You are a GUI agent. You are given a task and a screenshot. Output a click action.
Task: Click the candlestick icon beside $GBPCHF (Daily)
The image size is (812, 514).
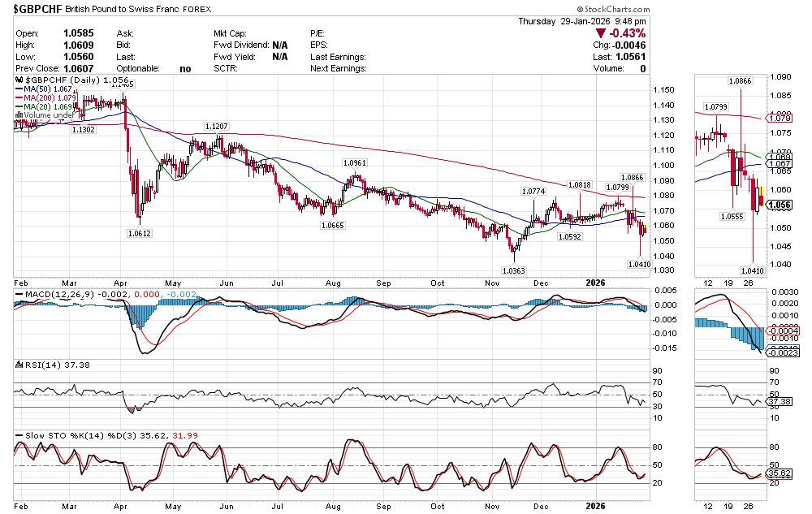(19, 81)
